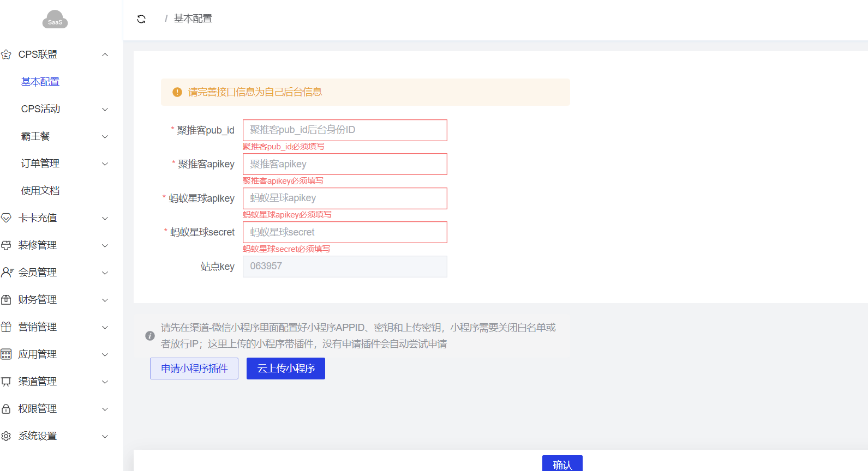
Task: Focus the 聚推客apikey input field
Action: point(345,164)
